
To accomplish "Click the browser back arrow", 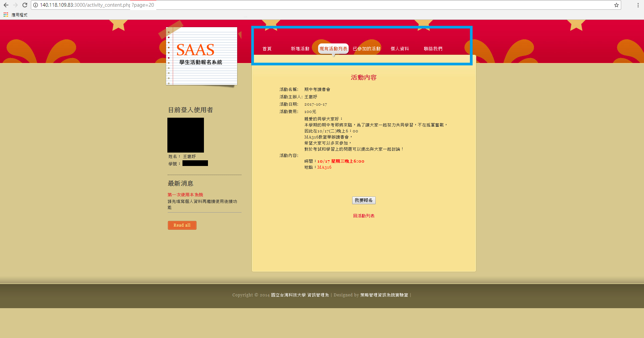I will [6, 5].
